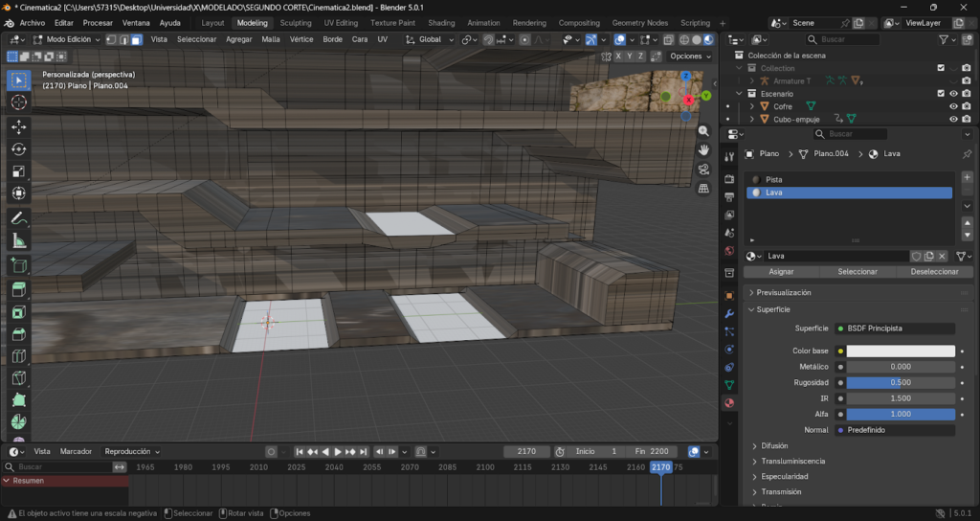
Task: Click the pan view hand icon
Action: (x=703, y=149)
